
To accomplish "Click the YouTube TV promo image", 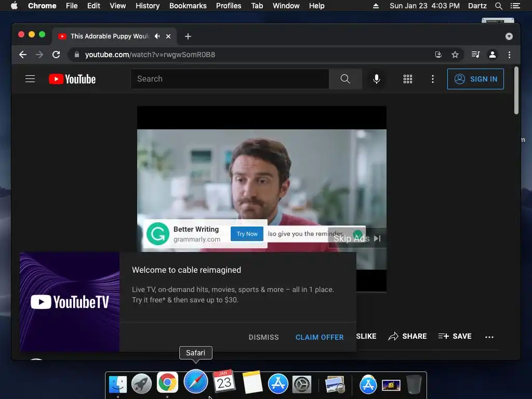I will (70, 302).
